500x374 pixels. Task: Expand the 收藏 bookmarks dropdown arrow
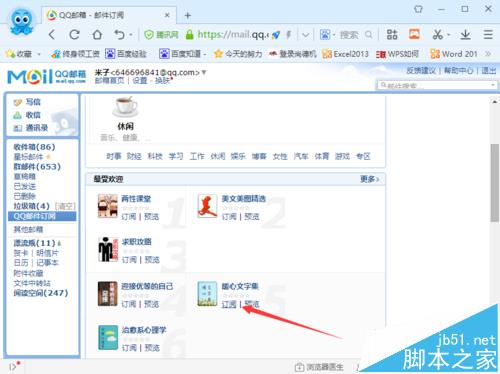[x=39, y=54]
